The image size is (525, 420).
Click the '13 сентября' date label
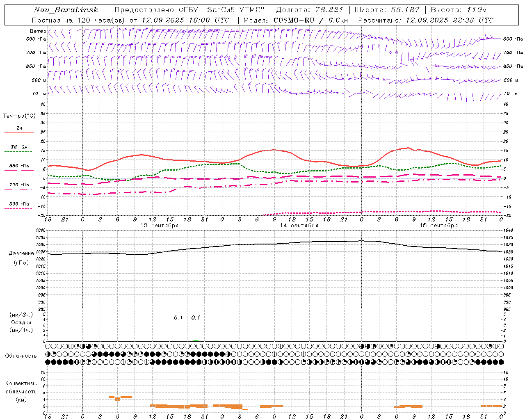coord(160,226)
